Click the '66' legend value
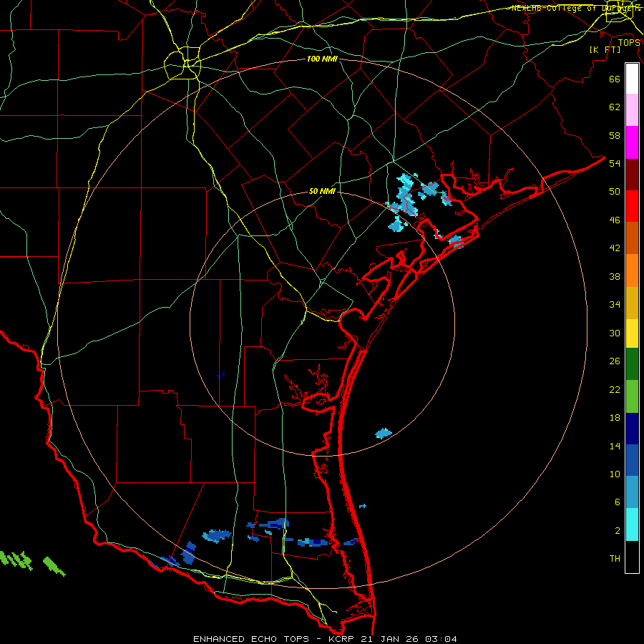The image size is (644, 644). 615,79
